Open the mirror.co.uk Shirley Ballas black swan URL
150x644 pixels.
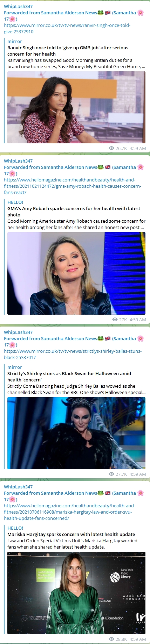(x=73, y=354)
